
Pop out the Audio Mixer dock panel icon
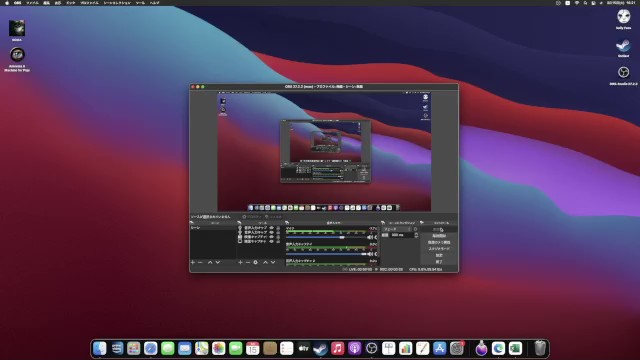point(287,223)
